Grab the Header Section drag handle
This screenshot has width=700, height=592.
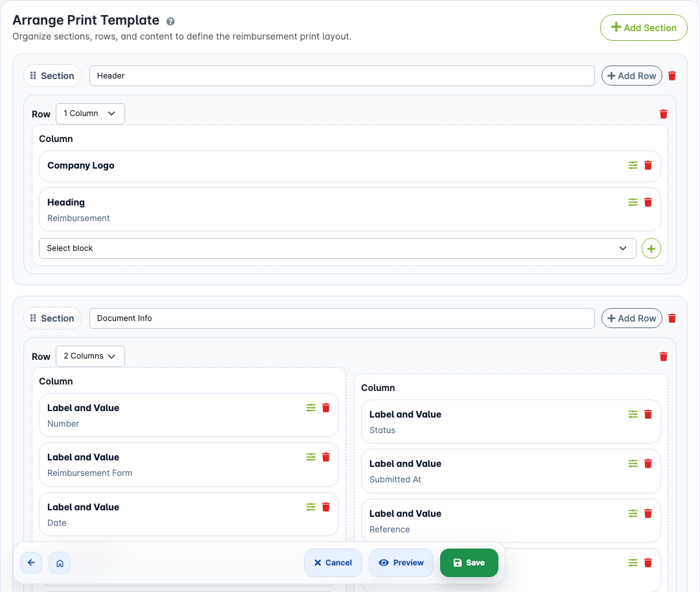(52, 76)
